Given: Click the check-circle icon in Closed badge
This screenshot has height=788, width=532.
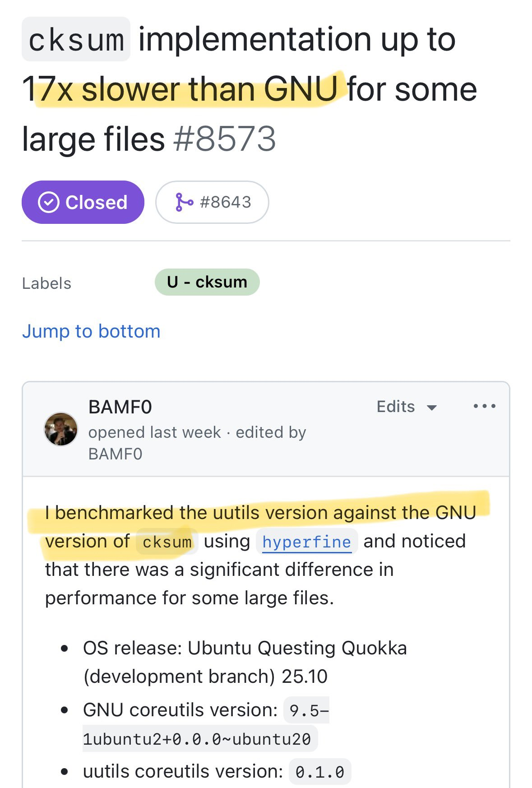Looking at the screenshot, I should coord(49,202).
